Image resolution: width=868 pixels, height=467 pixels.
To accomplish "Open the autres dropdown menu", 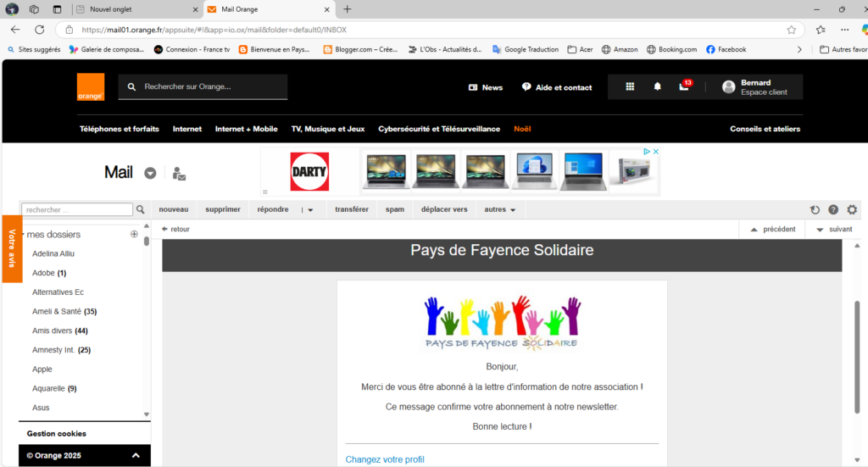I will [x=500, y=209].
